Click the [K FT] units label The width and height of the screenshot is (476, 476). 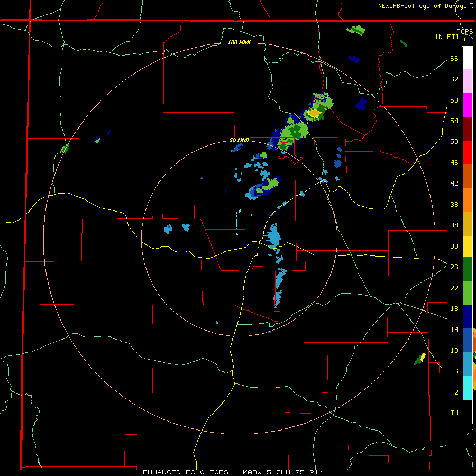click(x=447, y=36)
